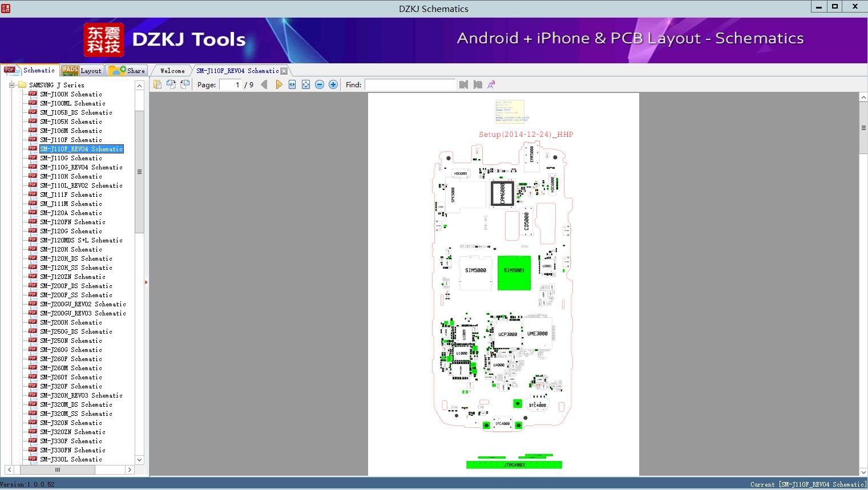
Task: Go to the next page arrow
Action: click(x=279, y=84)
